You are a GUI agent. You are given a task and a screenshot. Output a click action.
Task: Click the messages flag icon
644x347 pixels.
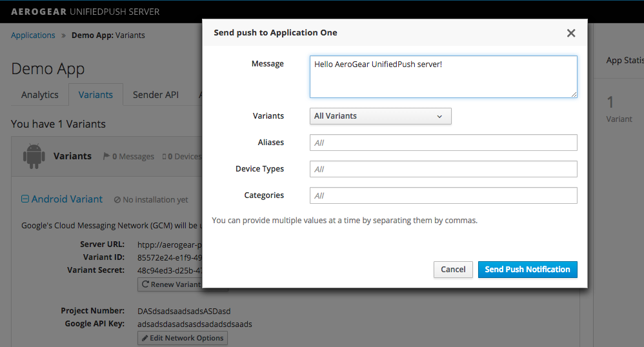pyautogui.click(x=106, y=156)
